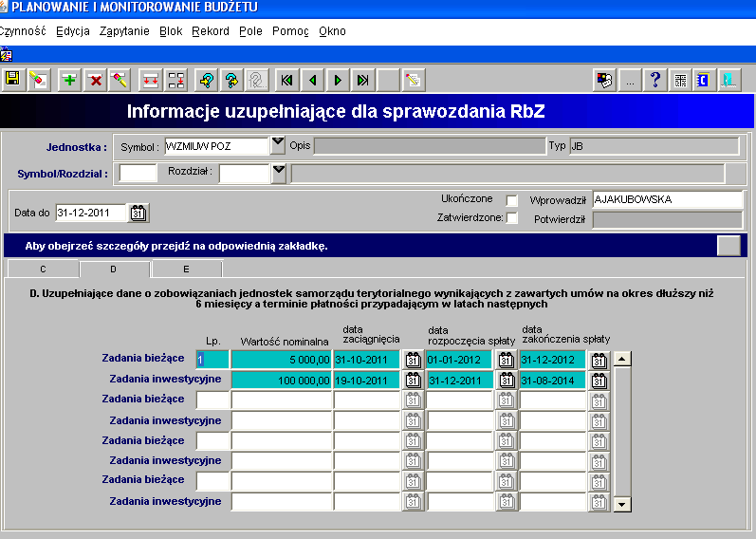The width and height of the screenshot is (756, 539).
Task: Click the date cell 19-10-2011
Action: click(x=367, y=381)
